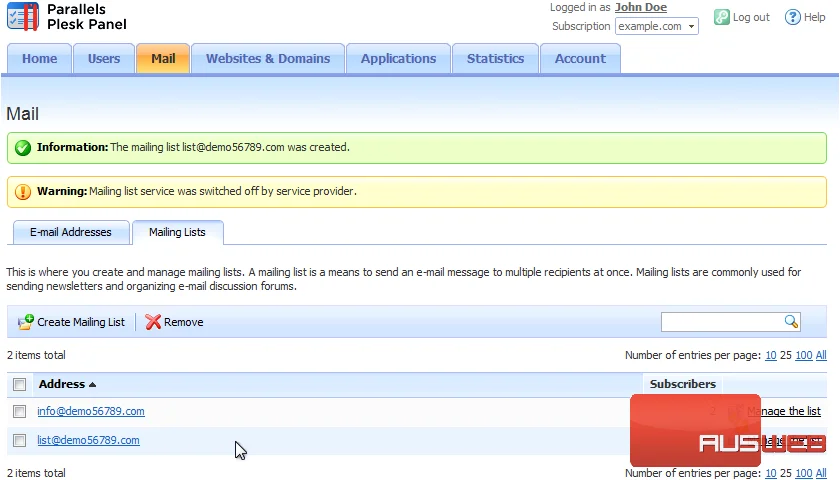Click the Create Mailing List icon

(26, 322)
